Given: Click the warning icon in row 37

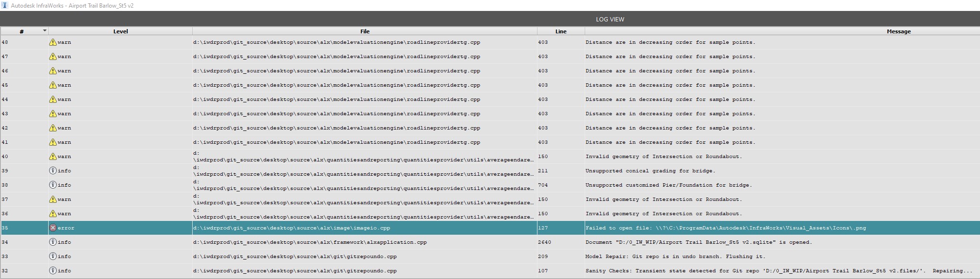Looking at the screenshot, I should point(53,199).
